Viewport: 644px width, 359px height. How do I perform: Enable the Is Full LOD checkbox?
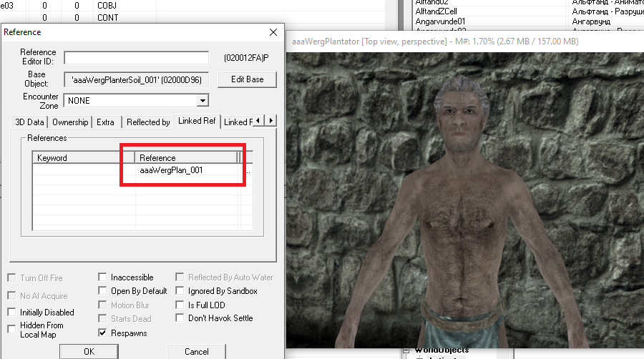pyautogui.click(x=180, y=305)
